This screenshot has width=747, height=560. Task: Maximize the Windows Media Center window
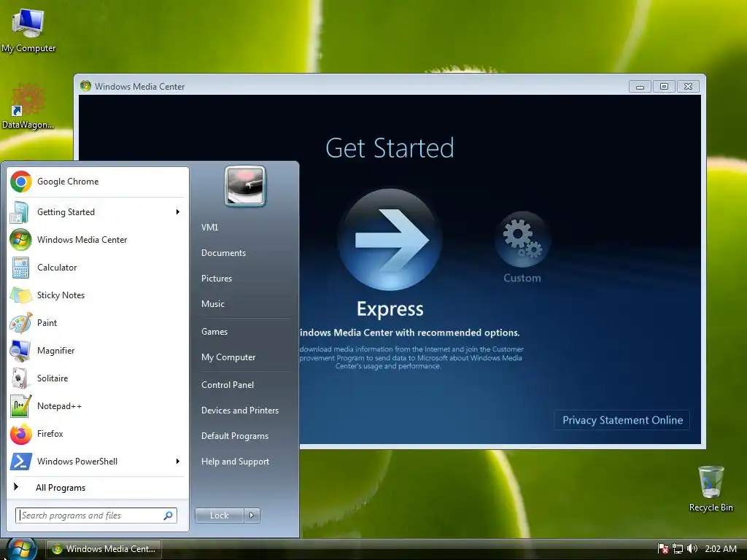664,86
